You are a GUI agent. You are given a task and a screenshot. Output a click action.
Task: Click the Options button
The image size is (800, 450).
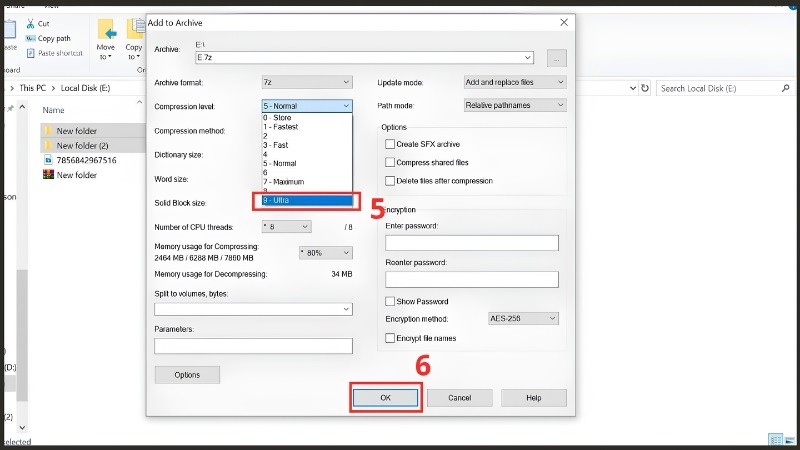click(x=187, y=375)
